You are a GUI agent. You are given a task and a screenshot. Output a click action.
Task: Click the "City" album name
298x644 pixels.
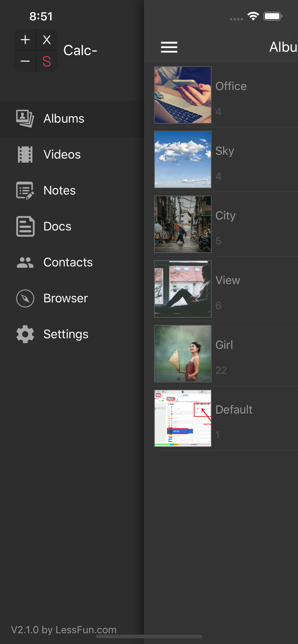click(x=226, y=216)
